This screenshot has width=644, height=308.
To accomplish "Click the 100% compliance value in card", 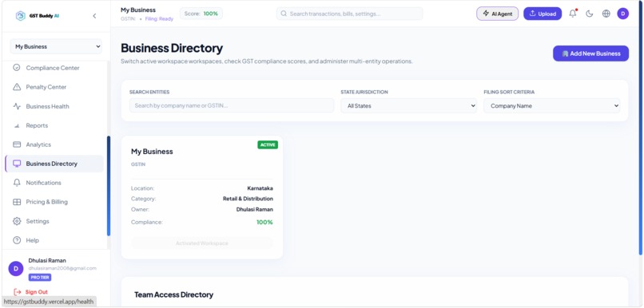I will pyautogui.click(x=264, y=223).
